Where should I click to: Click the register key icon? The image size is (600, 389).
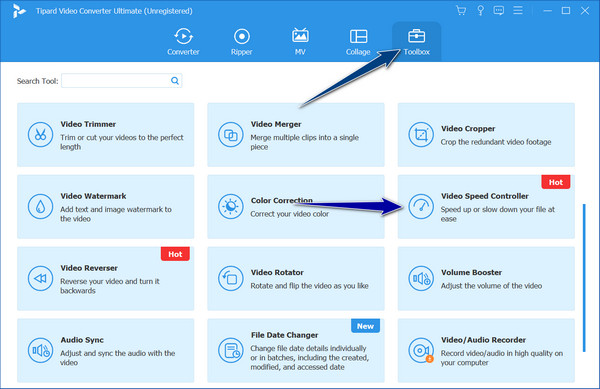point(480,11)
